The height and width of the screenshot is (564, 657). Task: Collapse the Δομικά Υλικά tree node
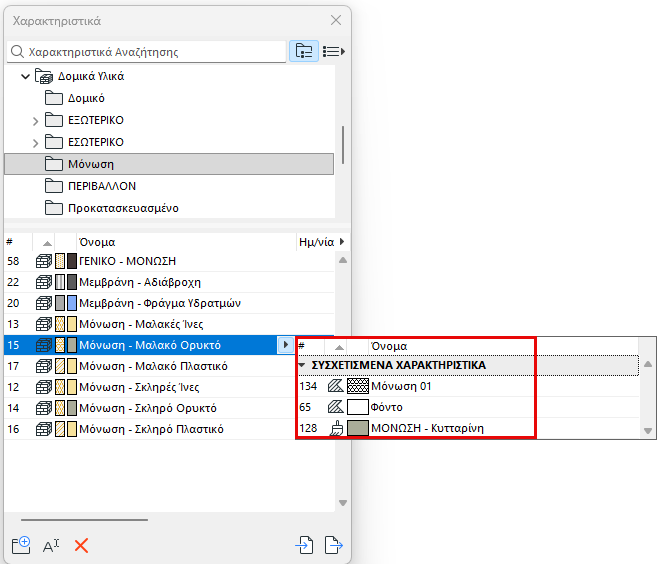pyautogui.click(x=26, y=76)
